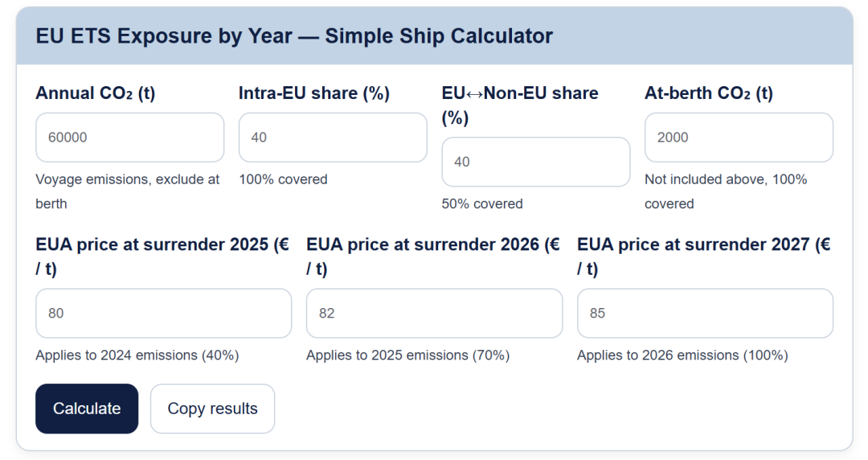This screenshot has width=868, height=460.
Task: Focus the Intra-EU share percentage field
Action: click(x=333, y=138)
